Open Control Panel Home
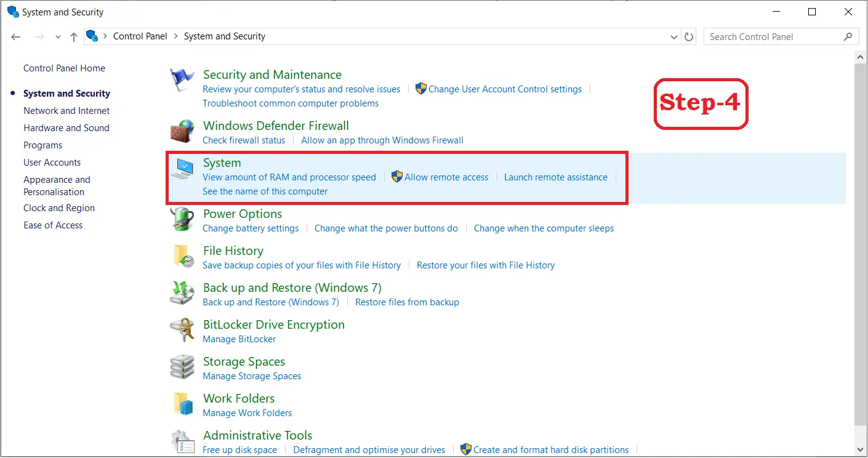The image size is (868, 458). (64, 68)
